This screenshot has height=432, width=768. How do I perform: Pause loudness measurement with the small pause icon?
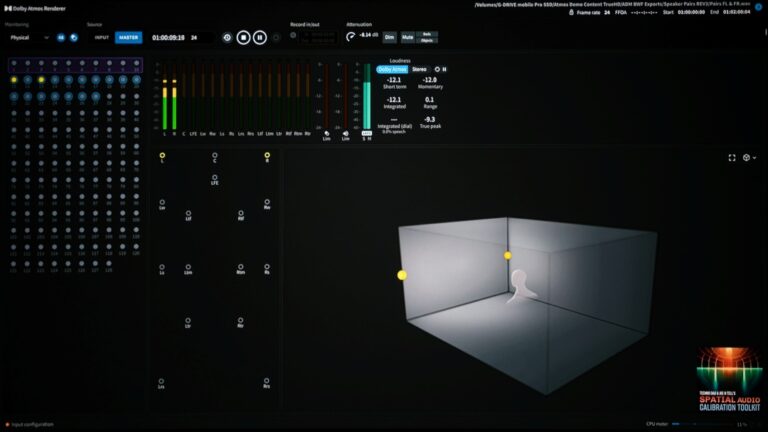tap(444, 70)
